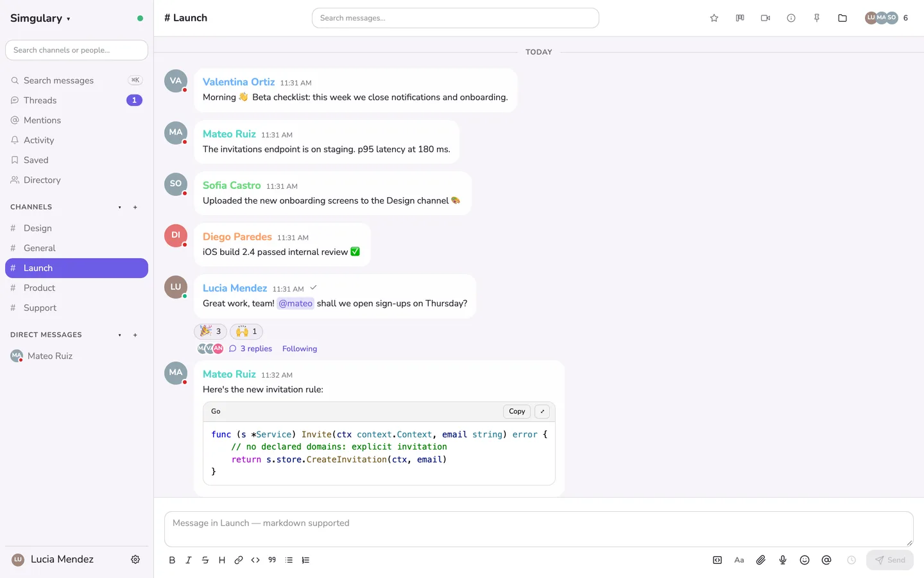This screenshot has width=924, height=578.
Task: Attach a file to the message
Action: (761, 560)
